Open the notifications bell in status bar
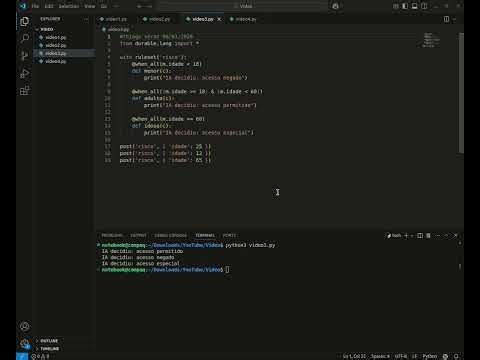The height and width of the screenshot is (360, 480). point(456,356)
